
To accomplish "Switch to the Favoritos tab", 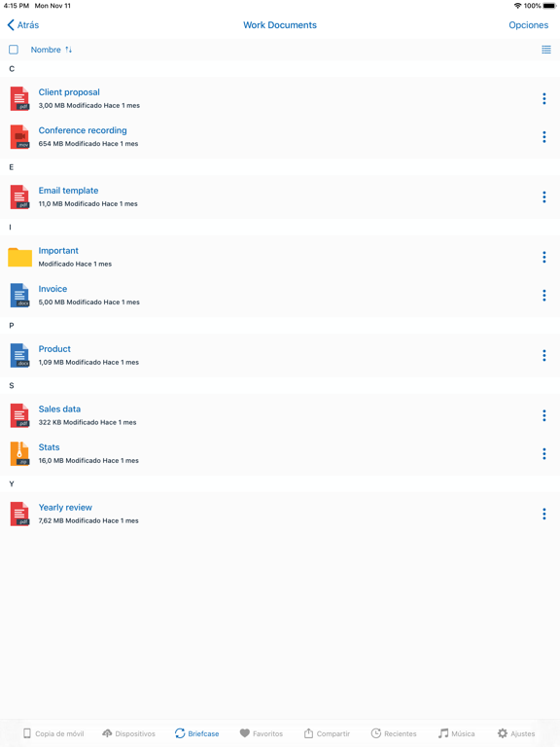I will click(x=261, y=733).
